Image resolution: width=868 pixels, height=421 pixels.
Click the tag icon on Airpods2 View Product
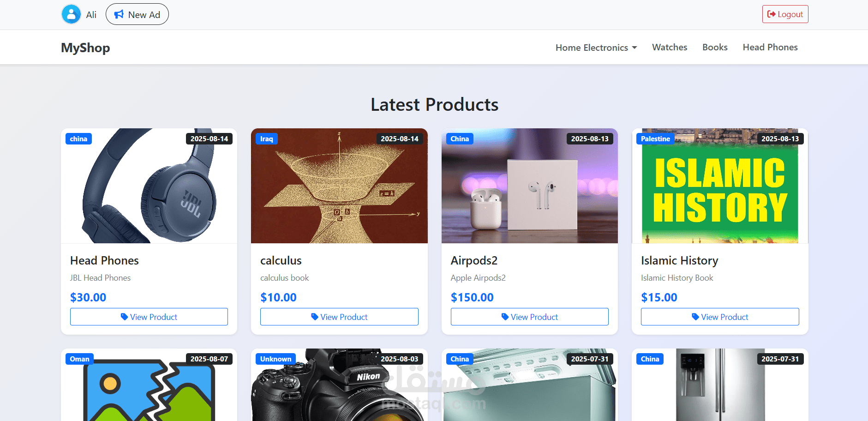[505, 317]
